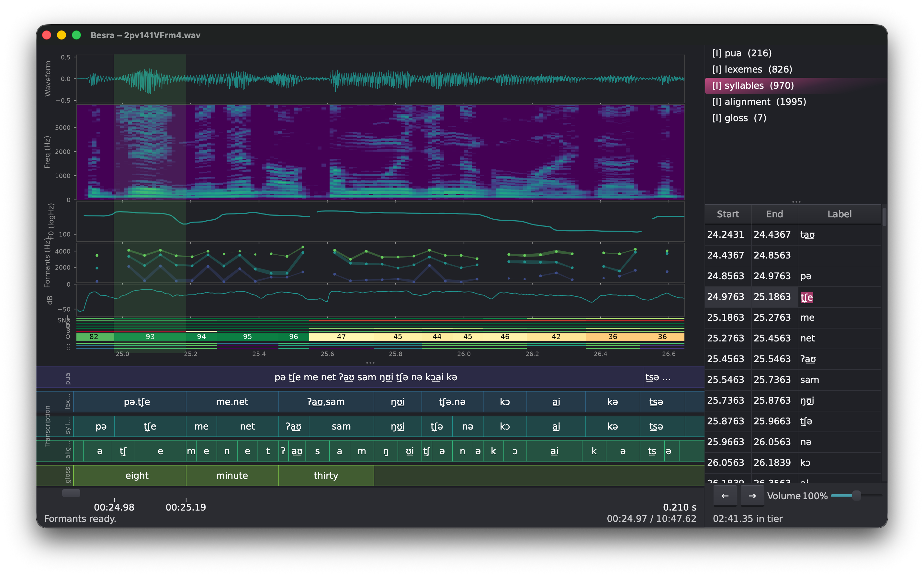Click the Label column header

click(x=839, y=214)
